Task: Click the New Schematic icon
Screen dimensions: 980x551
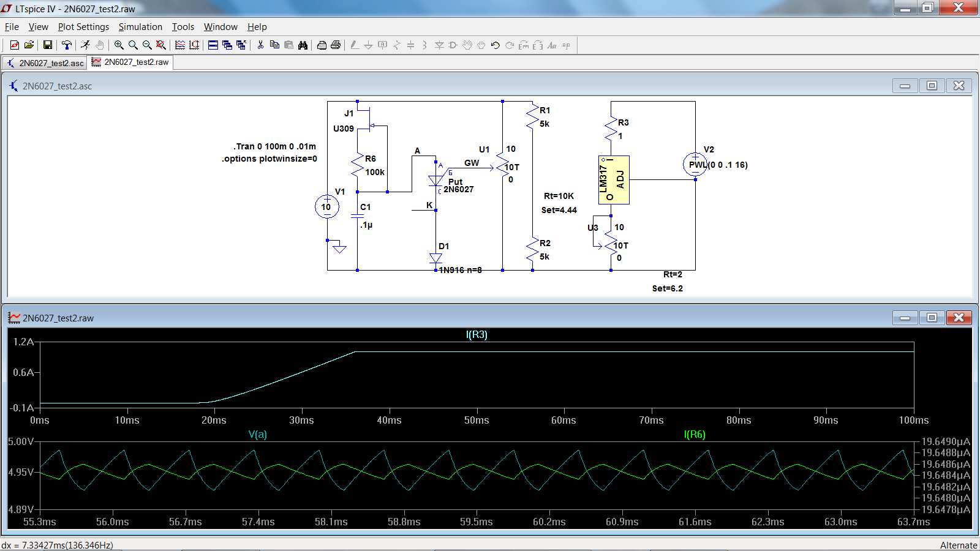Action: tap(14, 45)
